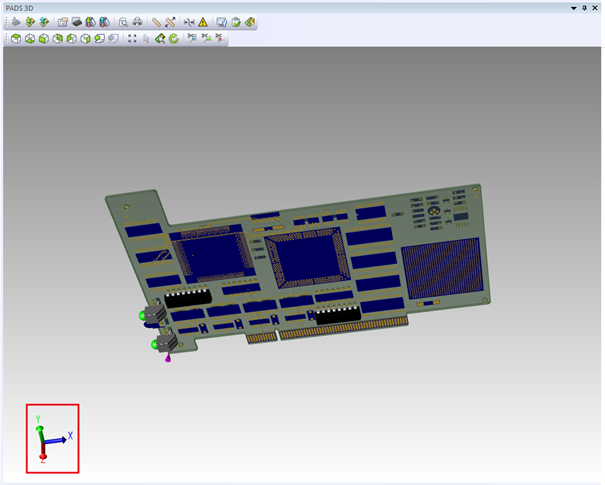Click the large center BGA chip on board
The height and width of the screenshot is (485, 605).
(308, 257)
